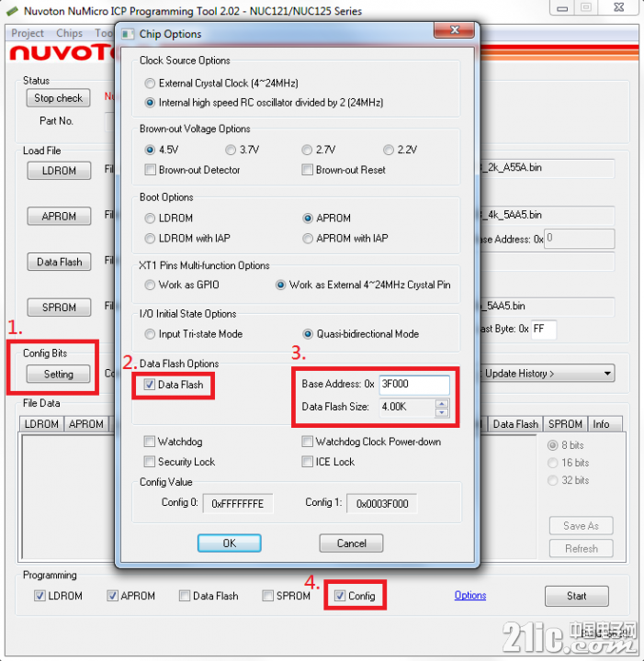Enable Watchdog Clock Power-down checkbox
Viewport: 644px width, 661px height.
307,442
